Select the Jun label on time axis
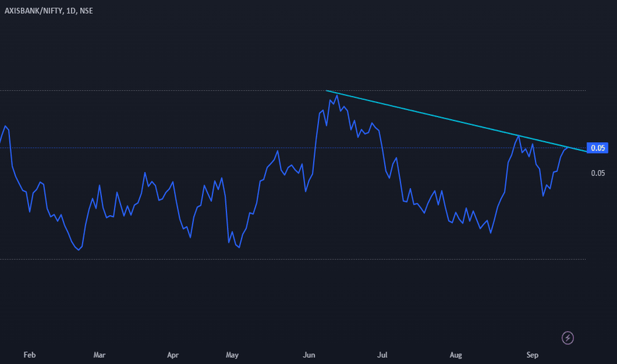 click(309, 355)
